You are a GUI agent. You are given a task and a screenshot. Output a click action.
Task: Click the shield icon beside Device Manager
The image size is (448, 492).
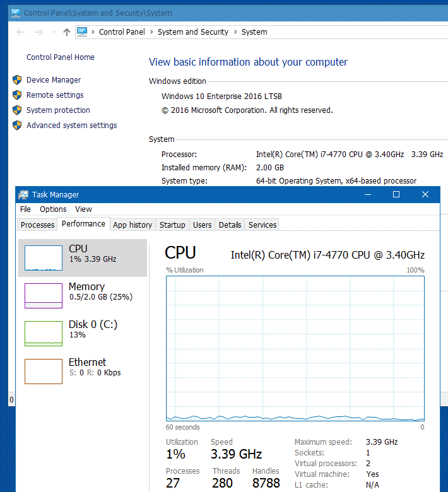pyautogui.click(x=17, y=80)
